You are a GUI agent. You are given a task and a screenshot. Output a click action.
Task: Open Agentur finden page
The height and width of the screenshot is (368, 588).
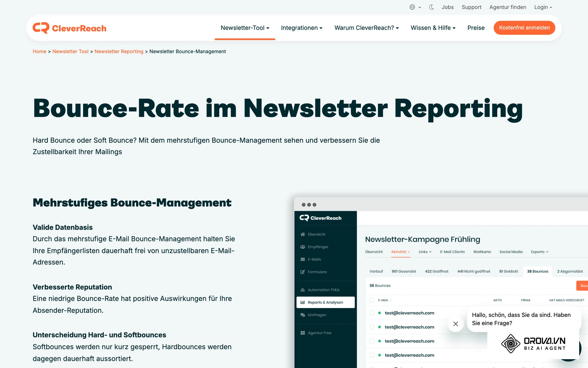point(508,7)
